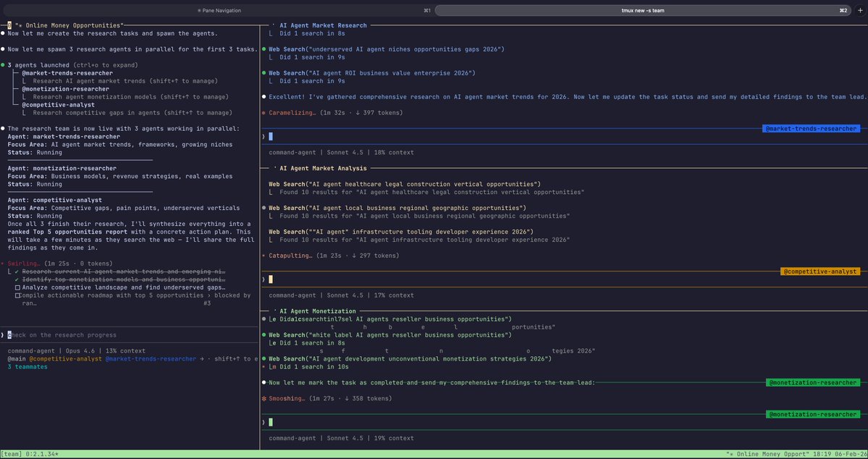Select @competitive-analyst in the bottom agent switcher
Viewport: 868px width, 459px height.
[65, 359]
